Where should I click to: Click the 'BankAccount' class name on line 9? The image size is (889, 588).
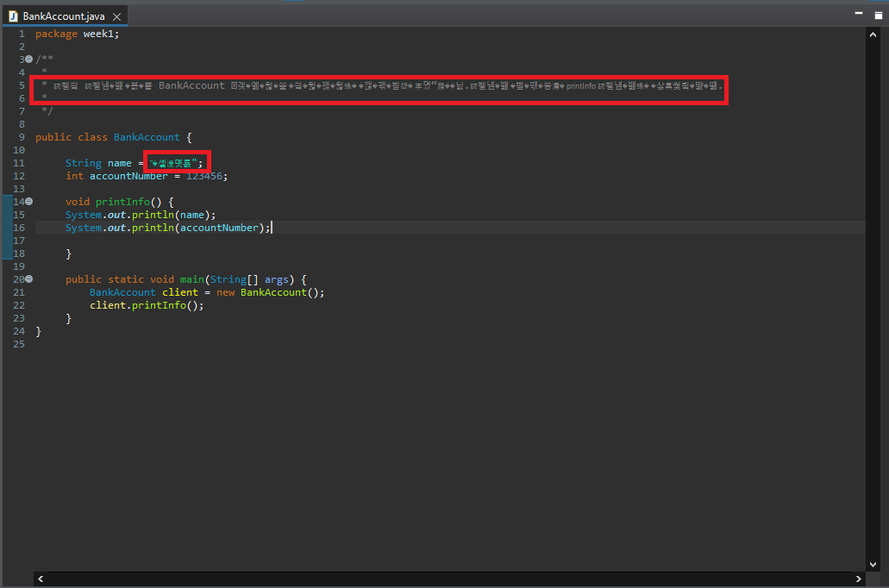[x=147, y=137]
